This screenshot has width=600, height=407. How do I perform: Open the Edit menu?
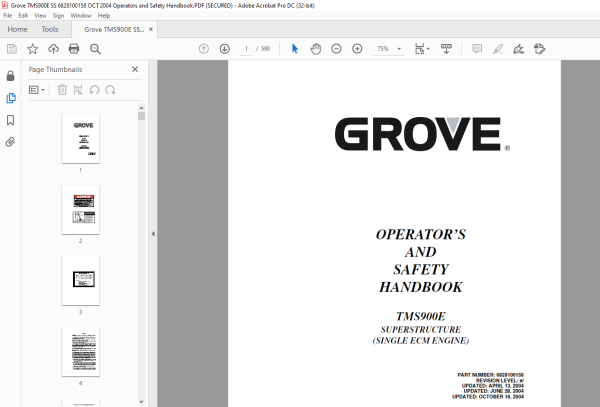click(23, 16)
